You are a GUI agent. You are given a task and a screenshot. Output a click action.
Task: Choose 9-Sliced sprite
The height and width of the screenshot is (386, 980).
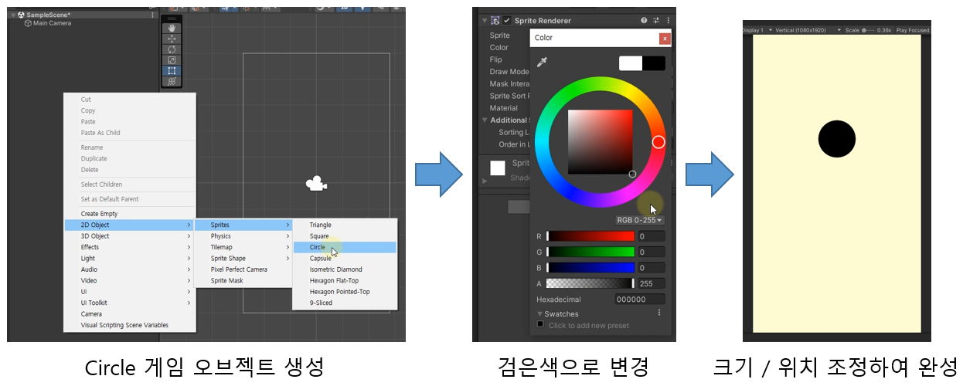click(x=344, y=303)
